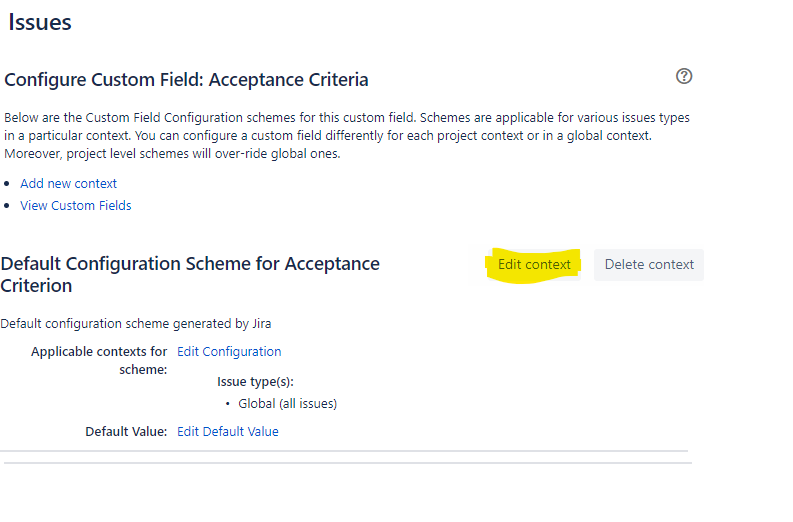Click the Applicable contexts for scheme label

tap(99, 360)
